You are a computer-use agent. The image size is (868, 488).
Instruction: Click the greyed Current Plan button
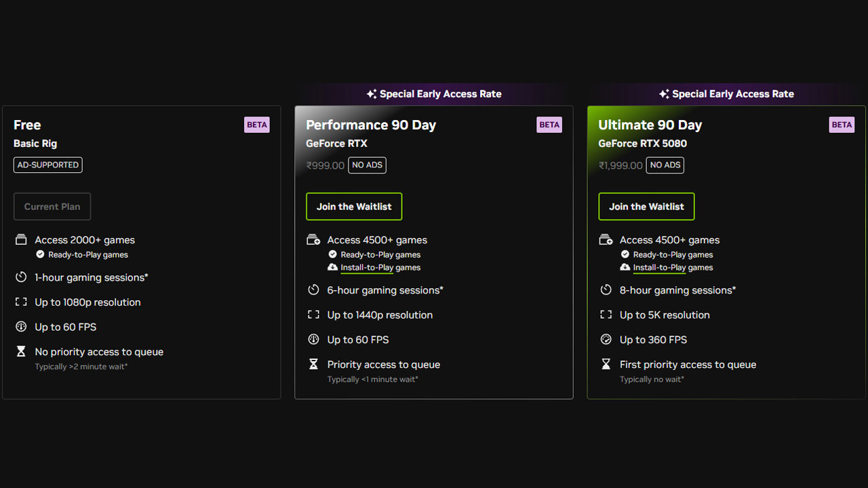coord(52,207)
